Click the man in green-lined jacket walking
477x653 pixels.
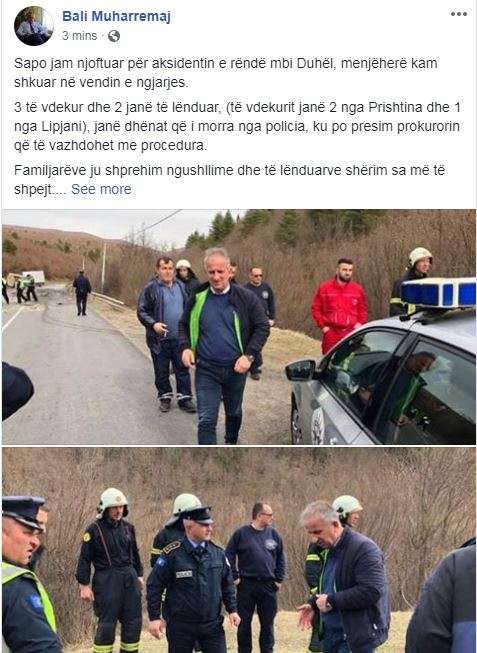click(x=223, y=346)
